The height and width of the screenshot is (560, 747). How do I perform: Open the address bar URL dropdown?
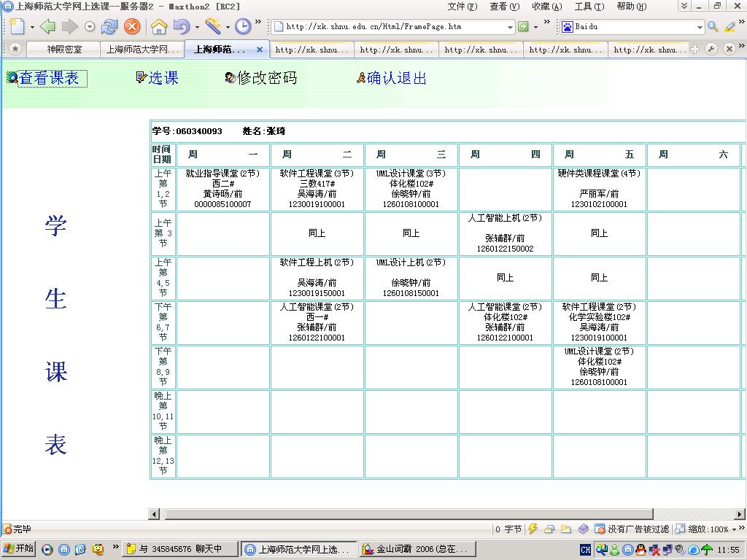coord(510,27)
